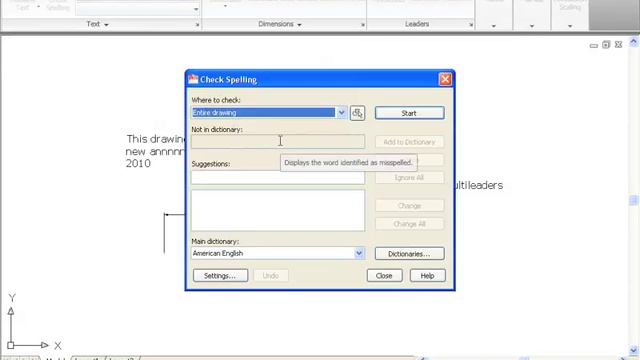The height and width of the screenshot is (360, 640).
Task: Click inside the suggestions list box
Action: click(278, 210)
